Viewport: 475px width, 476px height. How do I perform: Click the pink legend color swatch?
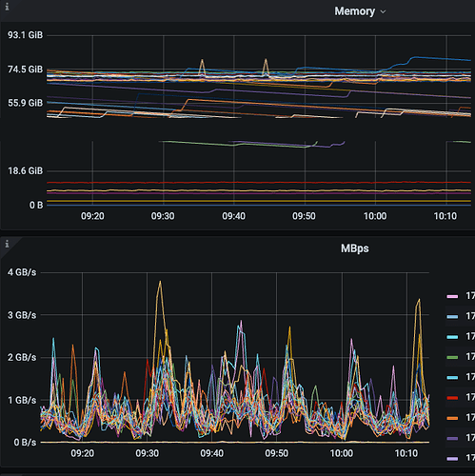[x=452, y=296]
